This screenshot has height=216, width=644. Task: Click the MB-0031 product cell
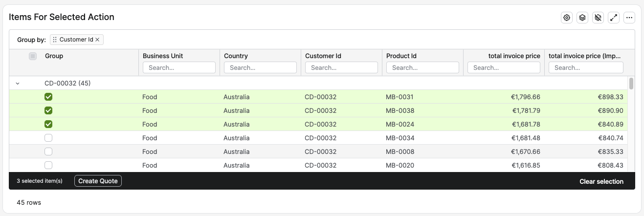tap(400, 97)
